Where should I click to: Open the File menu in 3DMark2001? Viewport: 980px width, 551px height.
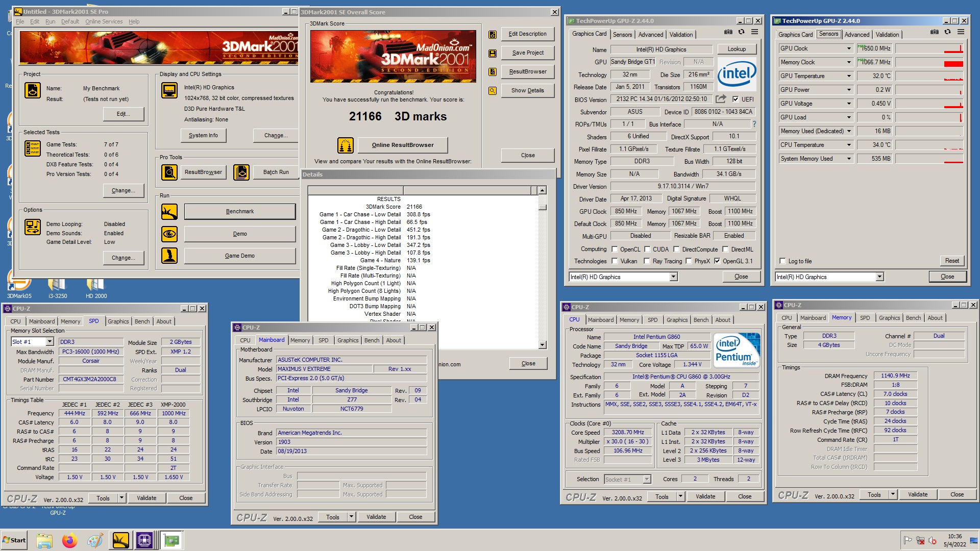20,22
